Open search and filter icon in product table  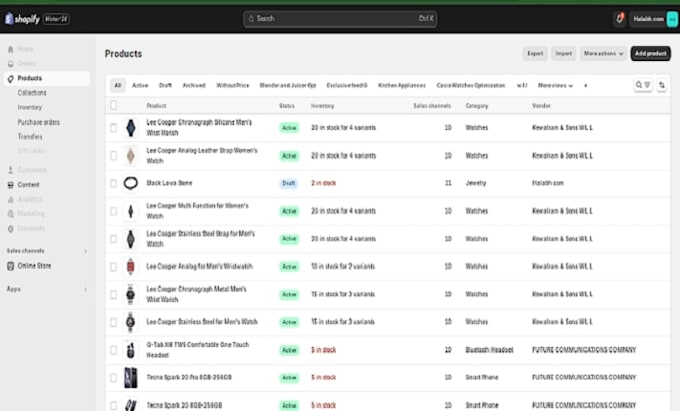643,85
